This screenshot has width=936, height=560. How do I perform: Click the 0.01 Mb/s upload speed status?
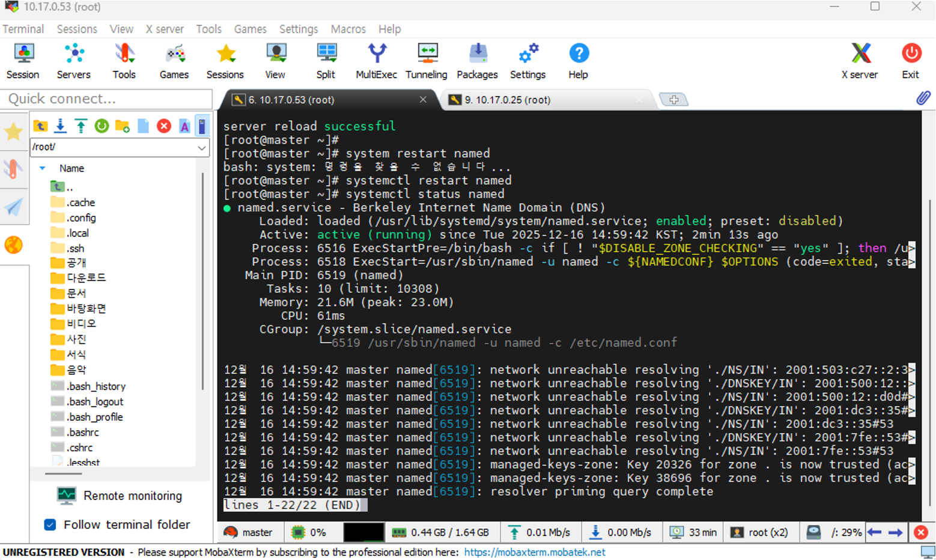point(539,532)
